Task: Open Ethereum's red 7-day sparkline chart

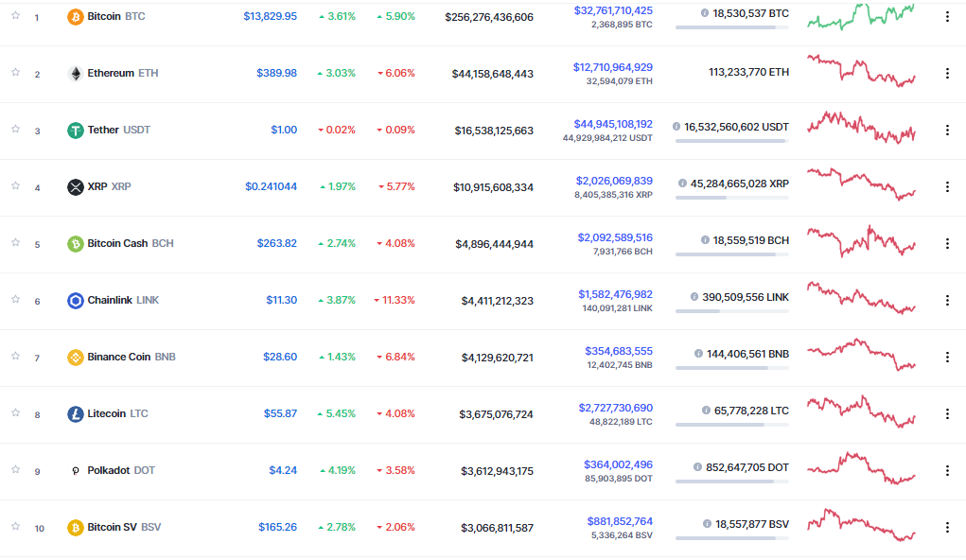Action: 861,71
